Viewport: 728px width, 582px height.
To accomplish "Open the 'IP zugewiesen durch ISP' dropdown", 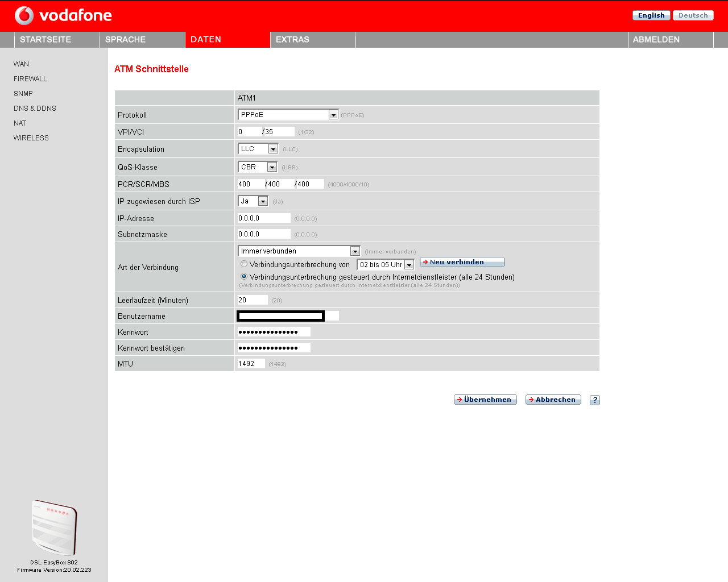I will [x=262, y=201].
